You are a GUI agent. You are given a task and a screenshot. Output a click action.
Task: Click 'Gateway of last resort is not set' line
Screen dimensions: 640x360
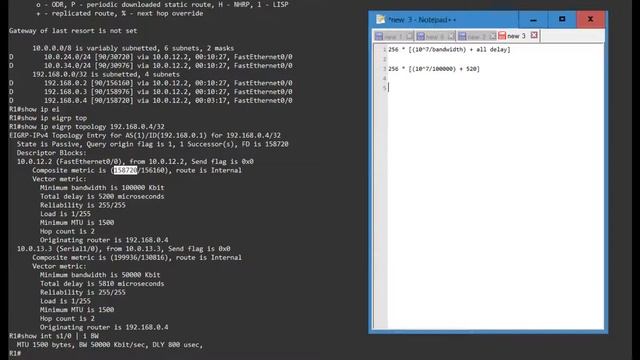73,31
